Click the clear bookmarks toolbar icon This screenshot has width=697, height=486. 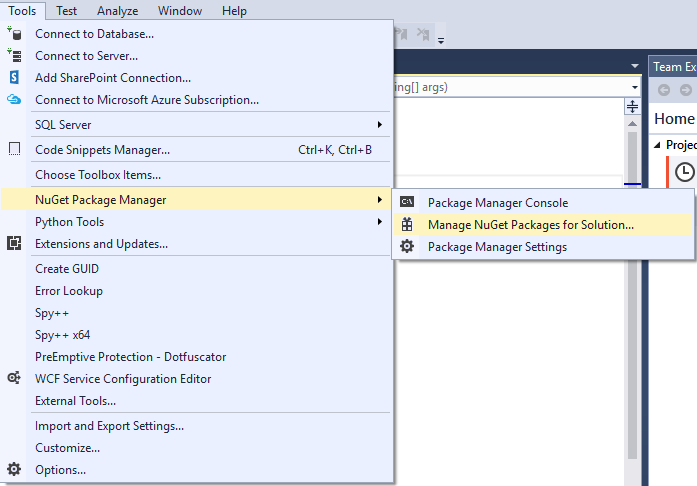point(423,34)
